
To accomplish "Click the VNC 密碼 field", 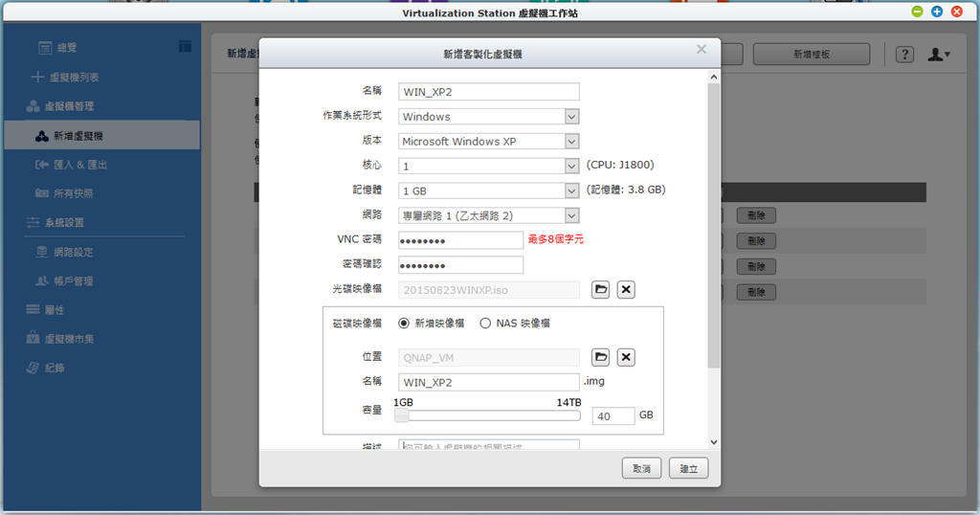I will coord(460,240).
